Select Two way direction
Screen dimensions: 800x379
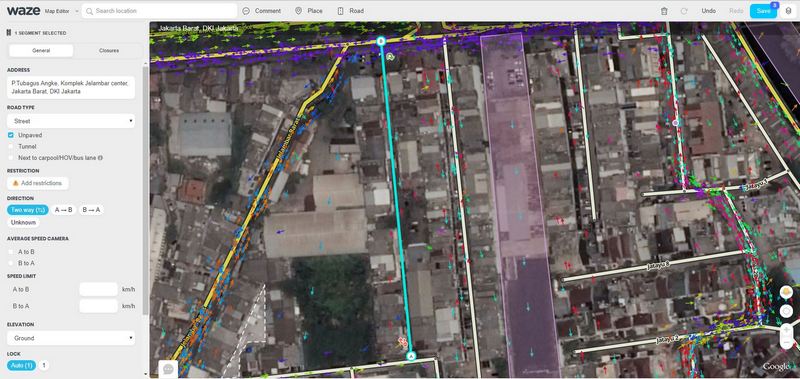click(28, 210)
